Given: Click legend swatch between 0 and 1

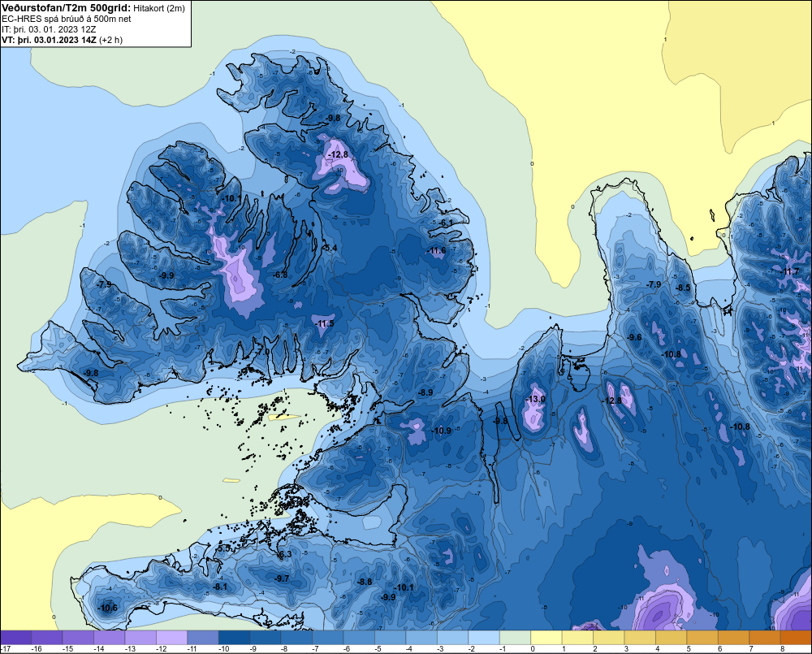Looking at the screenshot, I should pyautogui.click(x=546, y=637).
